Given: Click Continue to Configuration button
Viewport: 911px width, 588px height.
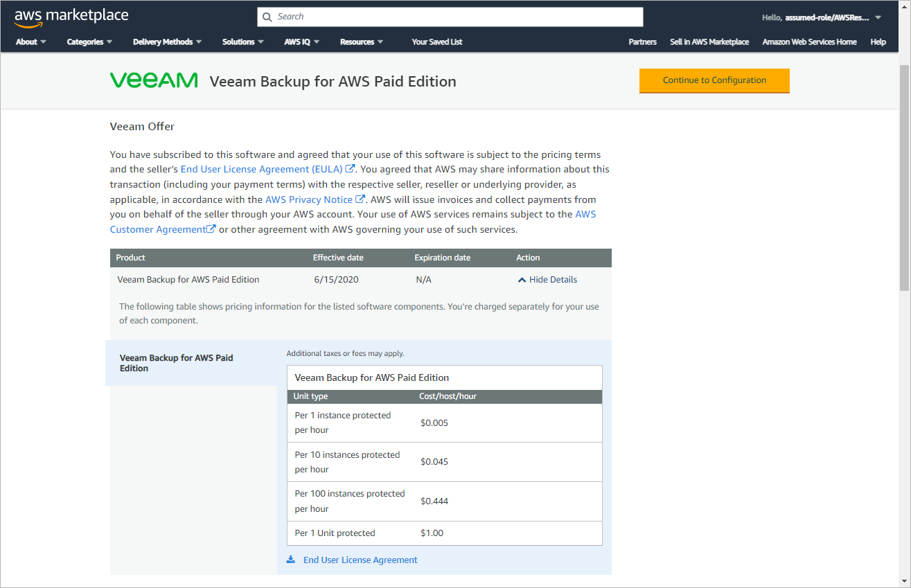Looking at the screenshot, I should [714, 80].
